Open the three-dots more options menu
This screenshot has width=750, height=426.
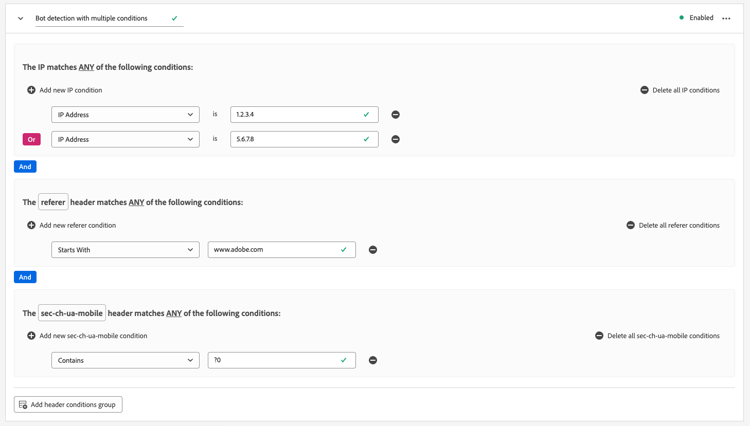tap(726, 18)
